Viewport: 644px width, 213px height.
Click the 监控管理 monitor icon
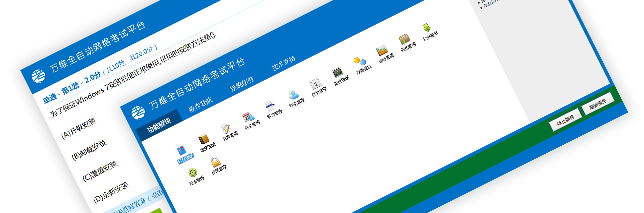pos(338,73)
